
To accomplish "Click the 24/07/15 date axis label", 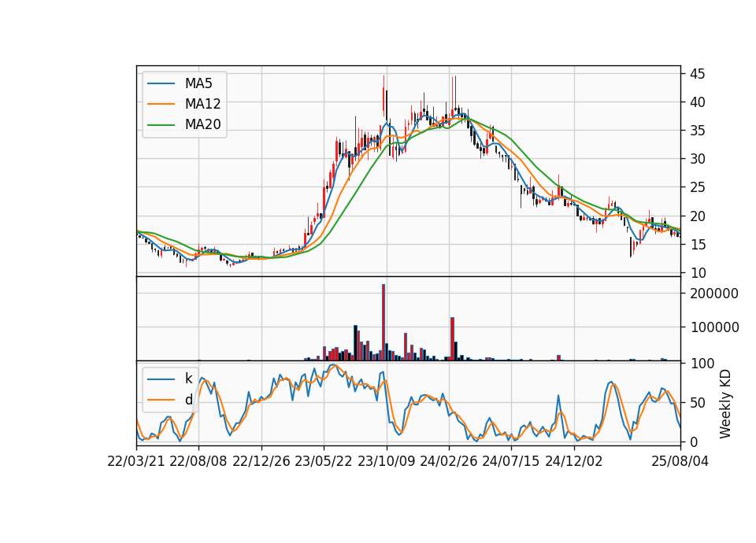I will (511, 461).
